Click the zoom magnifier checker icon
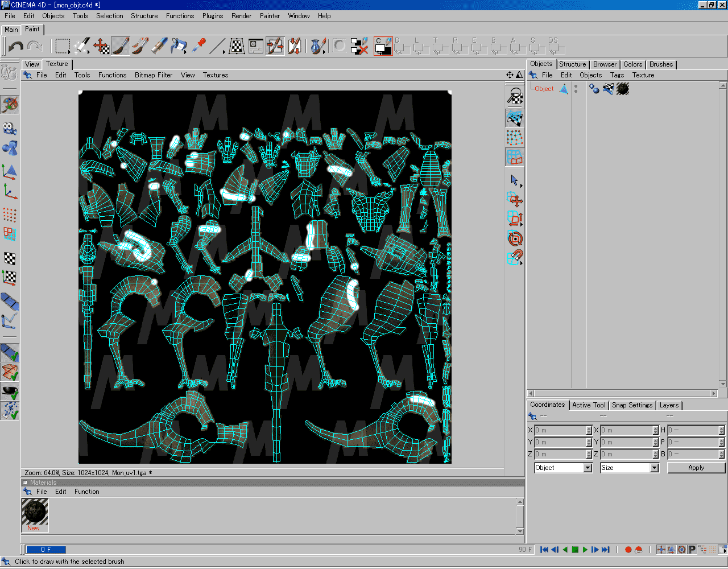The image size is (728, 569). click(x=515, y=96)
